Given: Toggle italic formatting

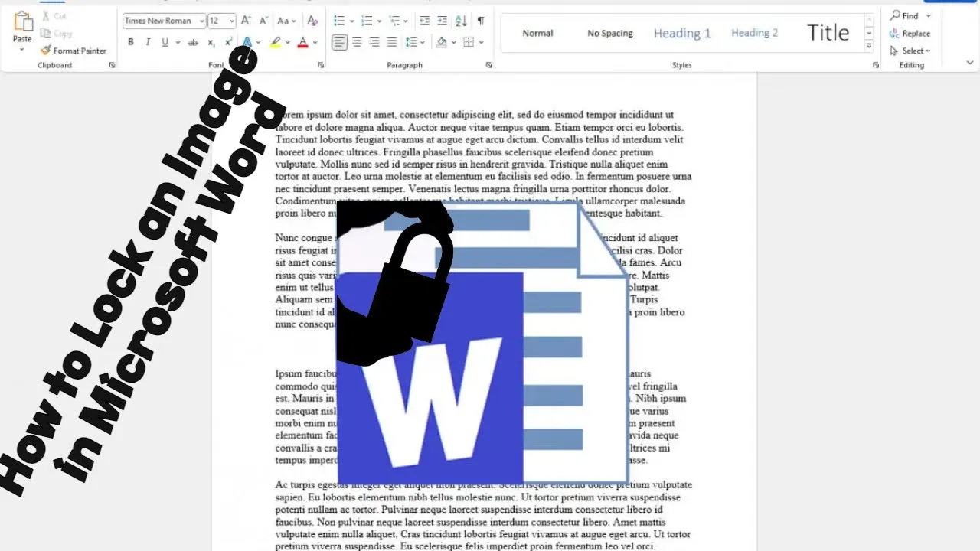Looking at the screenshot, I should click(x=148, y=42).
